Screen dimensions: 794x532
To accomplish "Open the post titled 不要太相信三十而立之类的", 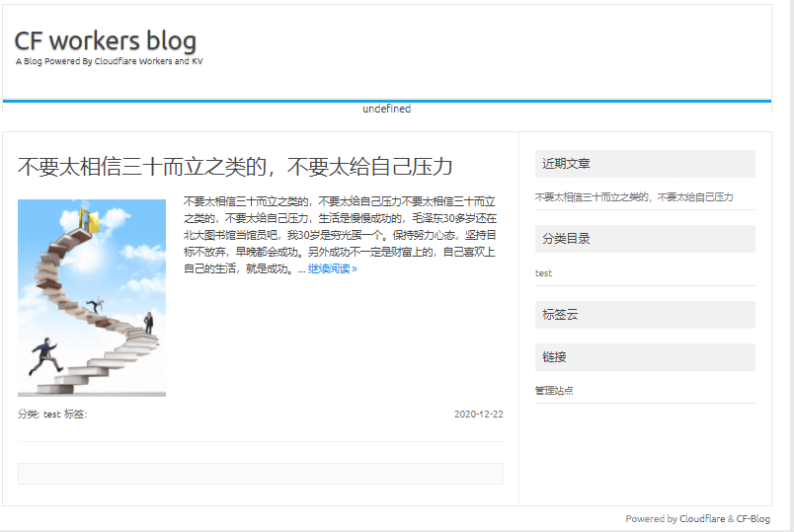I will pyautogui.click(x=235, y=166).
